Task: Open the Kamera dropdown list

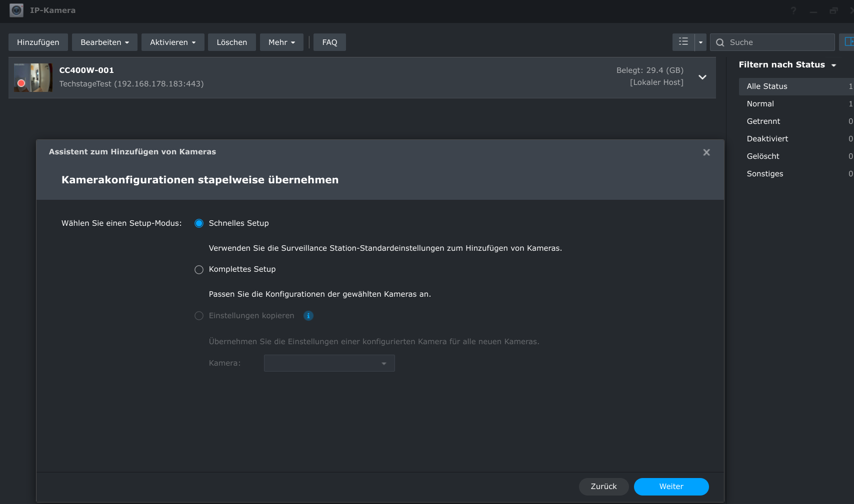Action: (329, 363)
